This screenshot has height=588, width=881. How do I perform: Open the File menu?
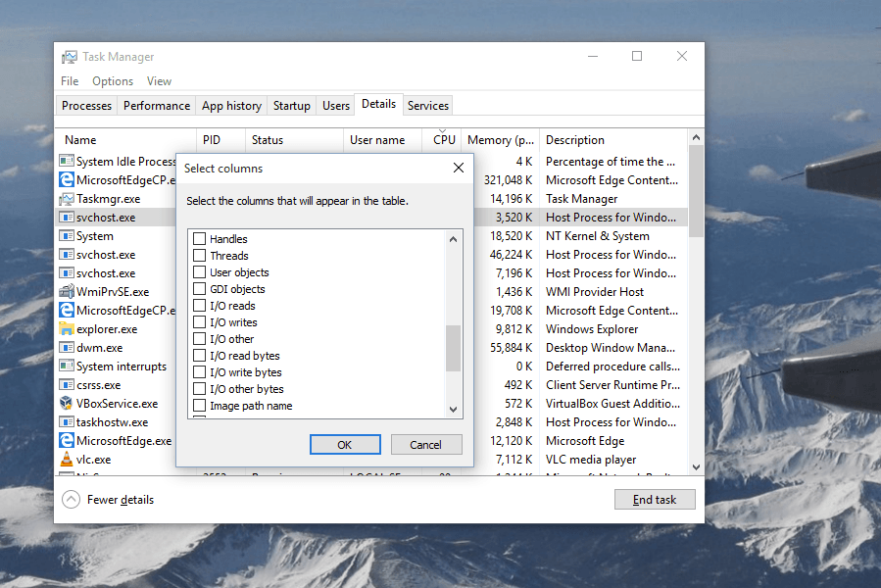coord(70,81)
